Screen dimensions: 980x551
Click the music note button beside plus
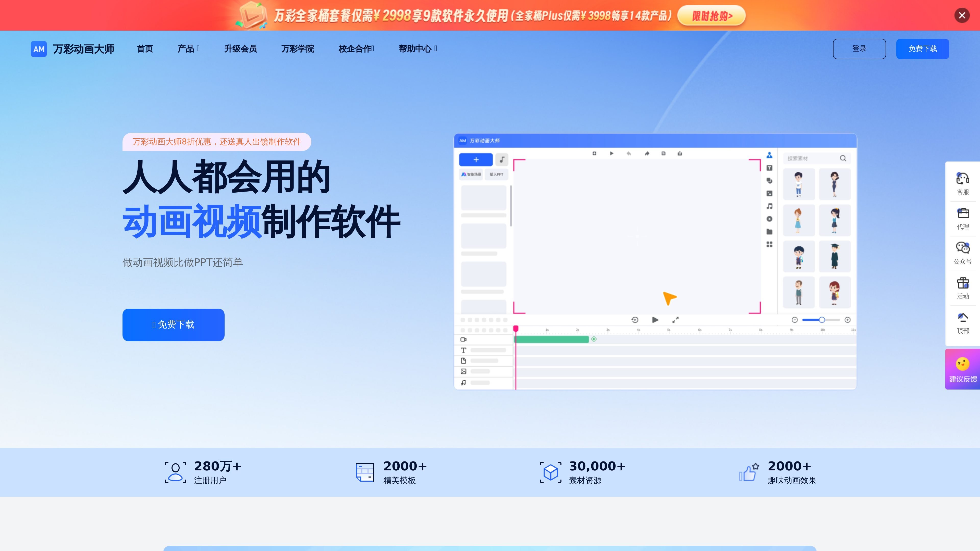(x=502, y=160)
